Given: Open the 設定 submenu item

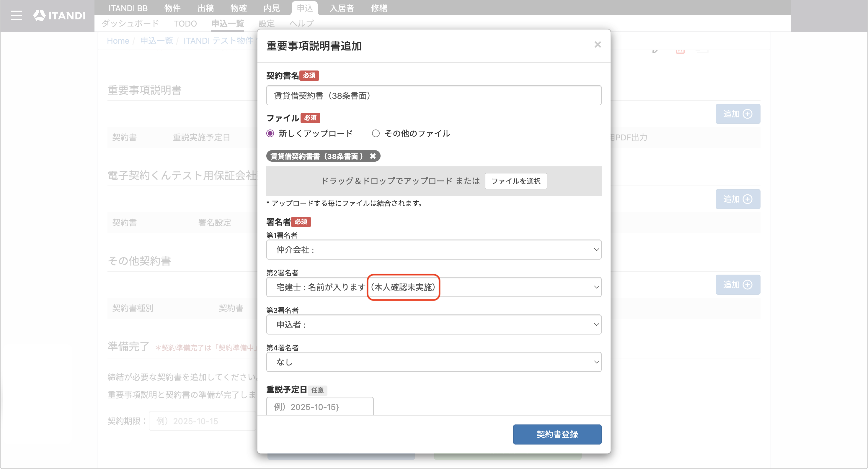Looking at the screenshot, I should 267,24.
